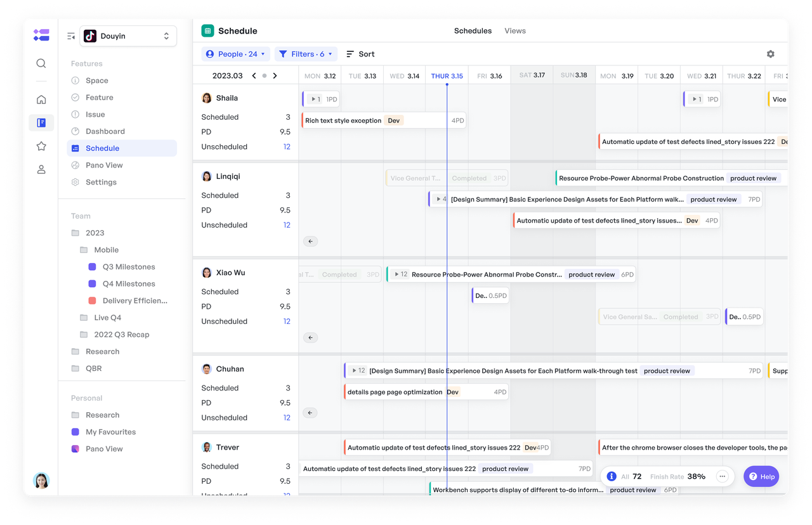Open Settings from the Features list

[100, 182]
